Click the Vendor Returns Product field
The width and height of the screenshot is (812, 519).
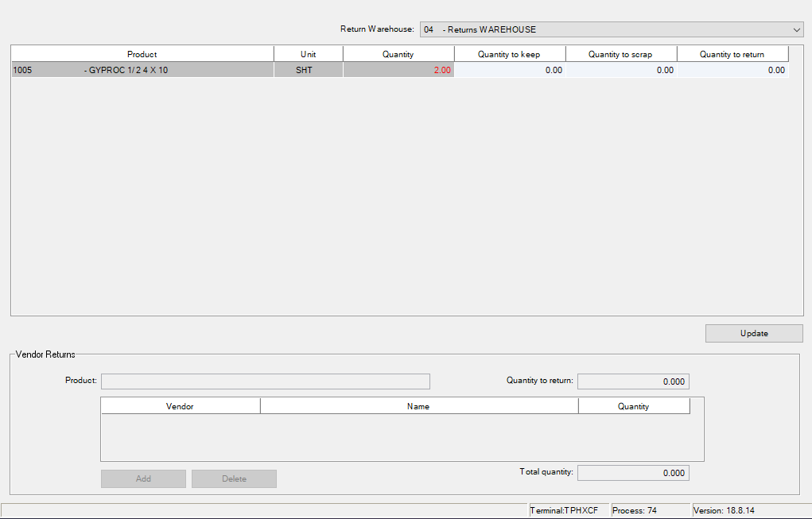(265, 382)
